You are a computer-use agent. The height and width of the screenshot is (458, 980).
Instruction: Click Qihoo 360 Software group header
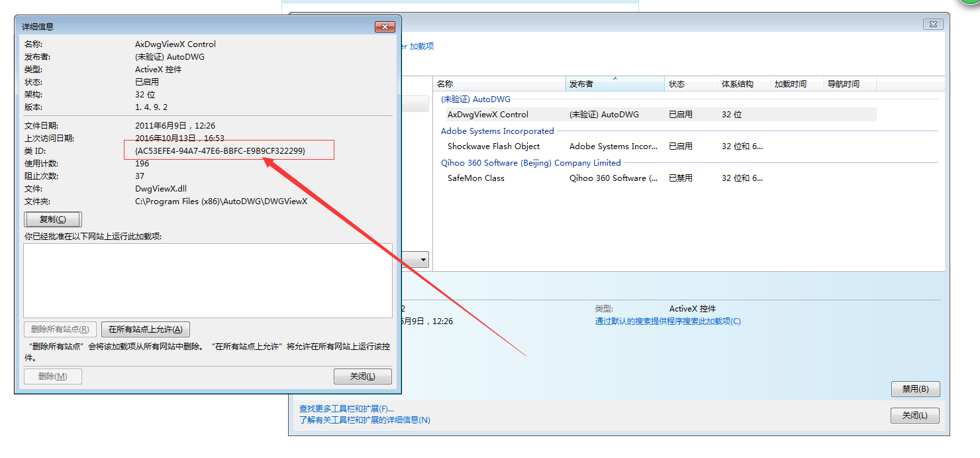click(x=531, y=163)
